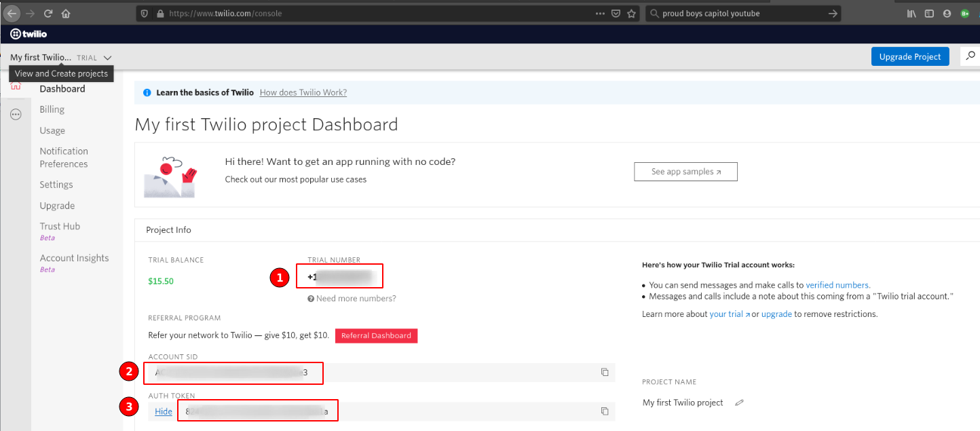Image resolution: width=980 pixels, height=431 pixels.
Task: Expand the project switcher dropdown
Action: point(108,58)
